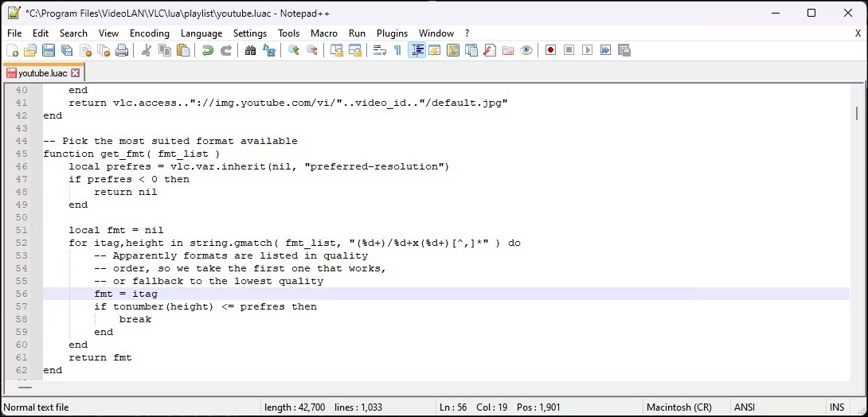Save the file with floppy icon
Screen dimensions: 868x417
[48, 50]
